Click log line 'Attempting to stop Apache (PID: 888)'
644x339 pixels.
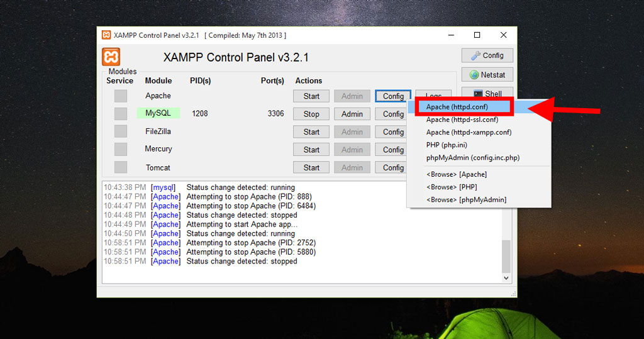[249, 197]
